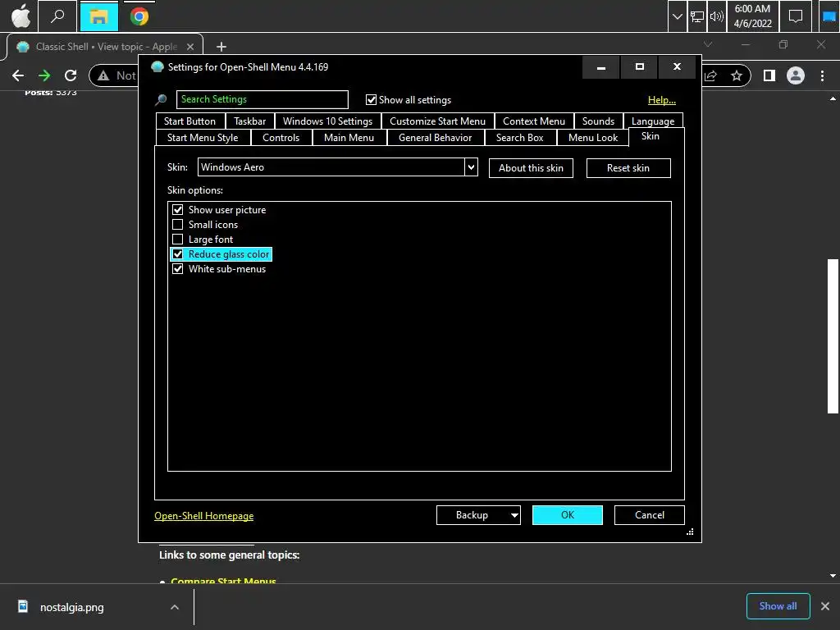Screen dimensions: 840x630
Task: Open the network icon in system tray
Action: (x=697, y=16)
